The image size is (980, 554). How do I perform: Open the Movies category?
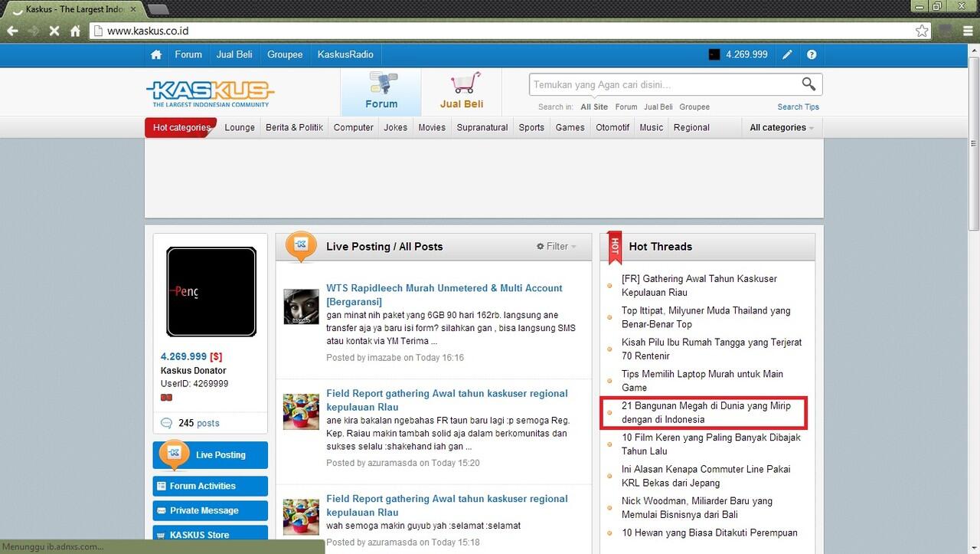(x=432, y=127)
